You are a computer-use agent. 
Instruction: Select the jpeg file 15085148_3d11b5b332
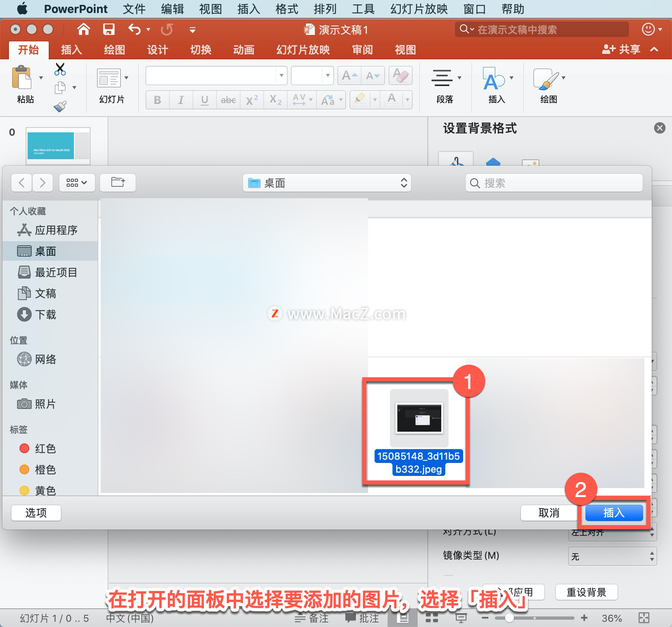point(419,432)
